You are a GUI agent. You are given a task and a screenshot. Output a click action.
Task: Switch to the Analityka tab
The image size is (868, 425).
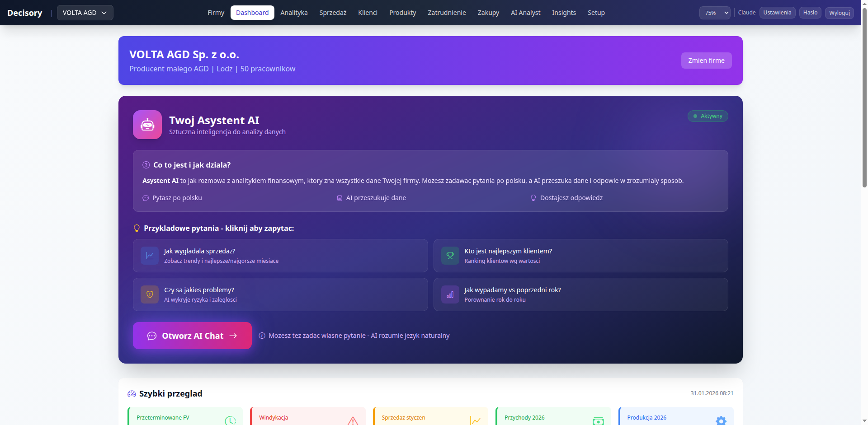[x=294, y=13]
